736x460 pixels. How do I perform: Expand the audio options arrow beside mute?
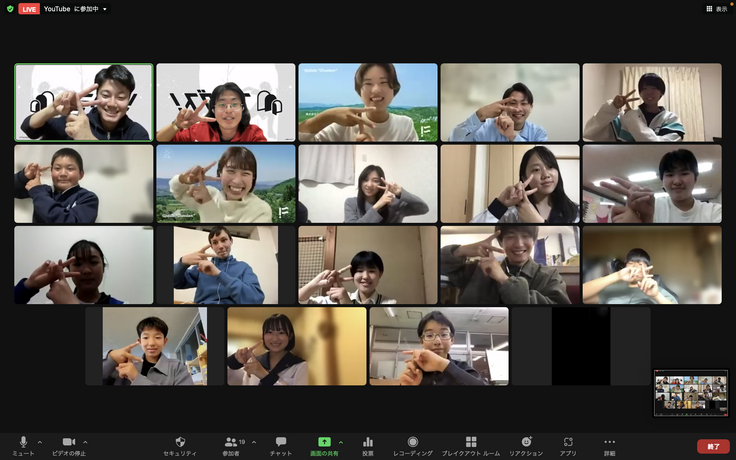(40, 441)
